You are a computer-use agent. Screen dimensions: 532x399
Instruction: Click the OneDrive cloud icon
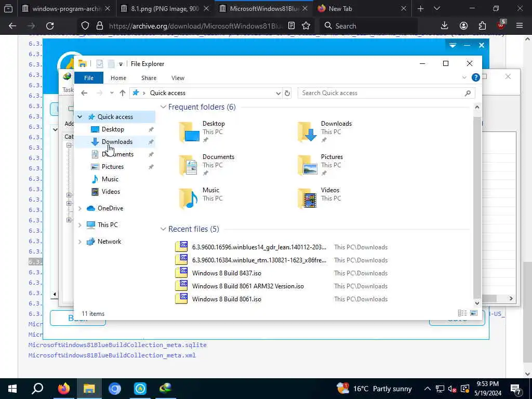pos(90,208)
